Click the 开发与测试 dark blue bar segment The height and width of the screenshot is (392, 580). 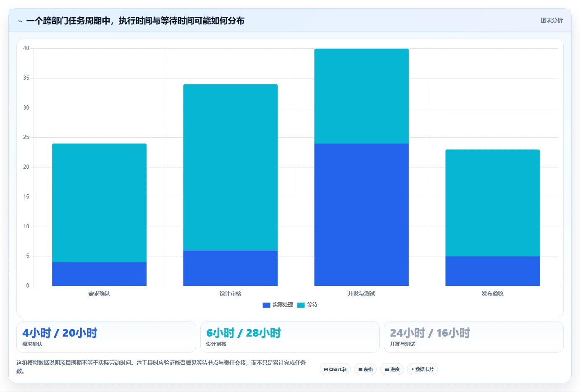tap(361, 215)
